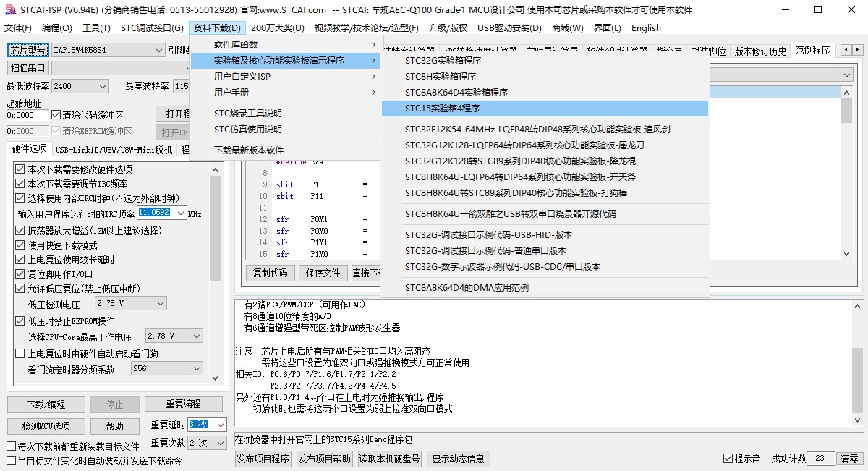Choose 下载最新版本软件 menu item
This screenshot has height=471, width=868.
tap(286, 150)
